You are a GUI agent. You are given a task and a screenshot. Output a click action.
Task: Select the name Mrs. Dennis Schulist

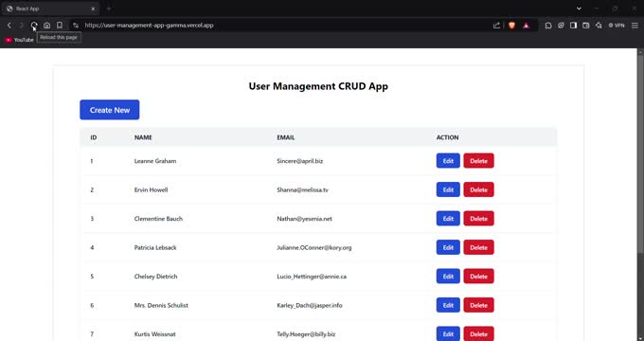(x=161, y=305)
